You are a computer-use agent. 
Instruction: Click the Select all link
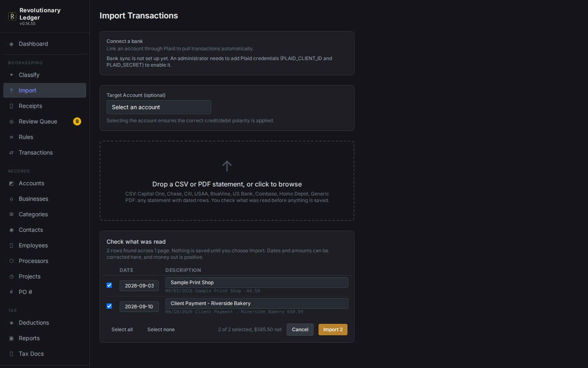tap(122, 330)
